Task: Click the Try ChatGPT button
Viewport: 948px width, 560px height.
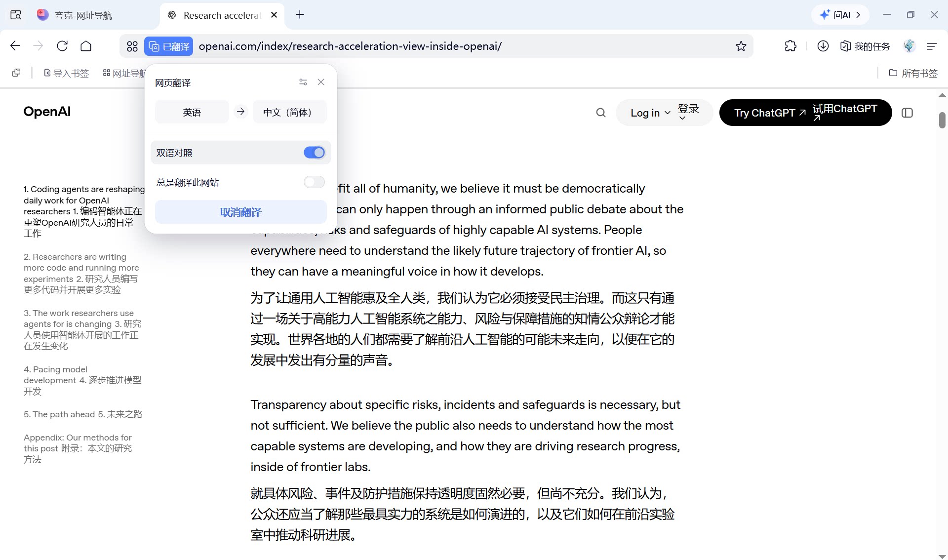Action: tap(806, 113)
